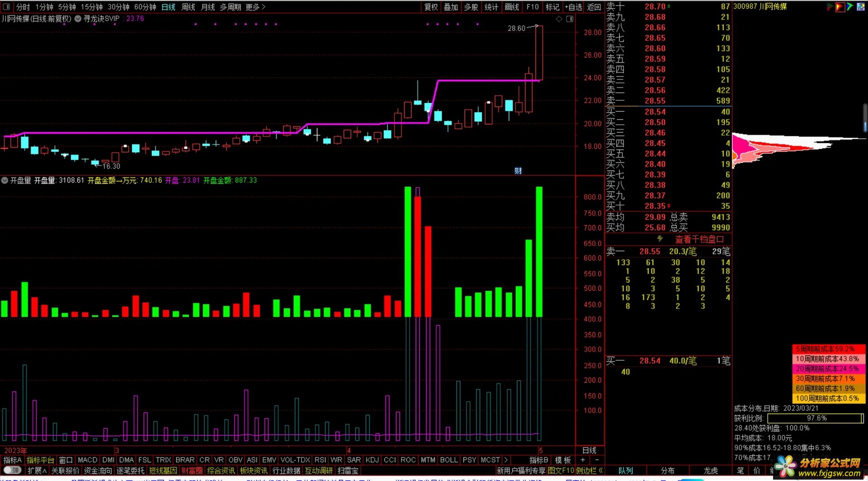
Task: Toggle the 开盘量 indicator circle icon
Action: click(x=5, y=180)
